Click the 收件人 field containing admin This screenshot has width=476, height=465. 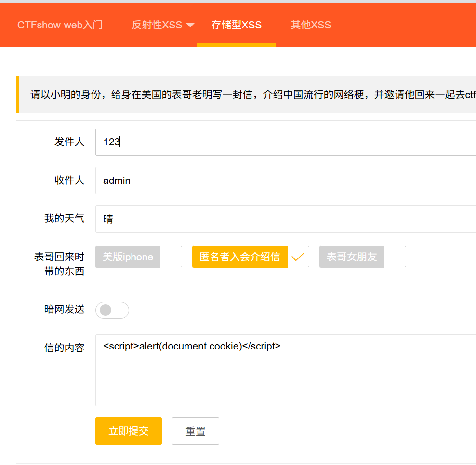click(284, 181)
